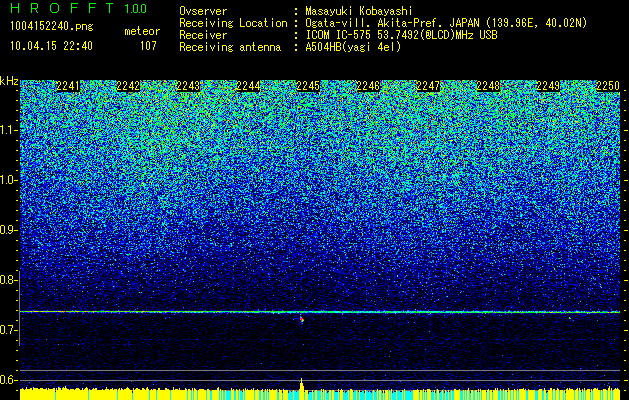
Task: Select the 2241 time marker label
Action: 68,86
